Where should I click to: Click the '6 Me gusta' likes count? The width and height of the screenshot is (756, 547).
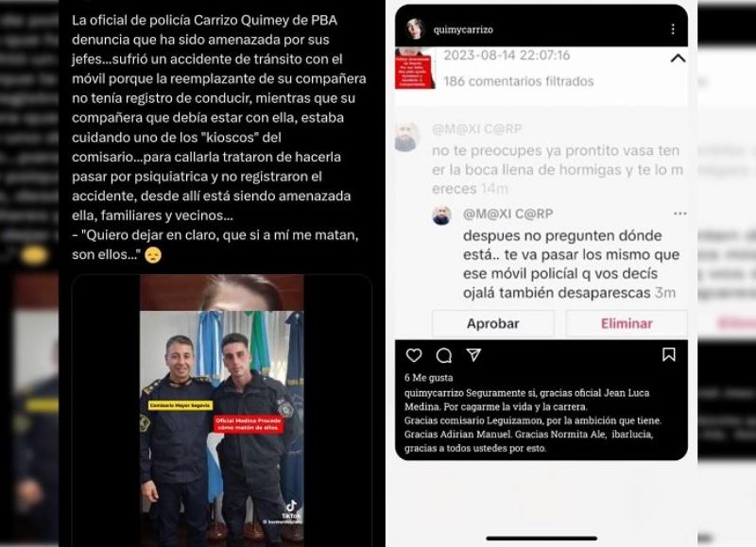pos(429,377)
